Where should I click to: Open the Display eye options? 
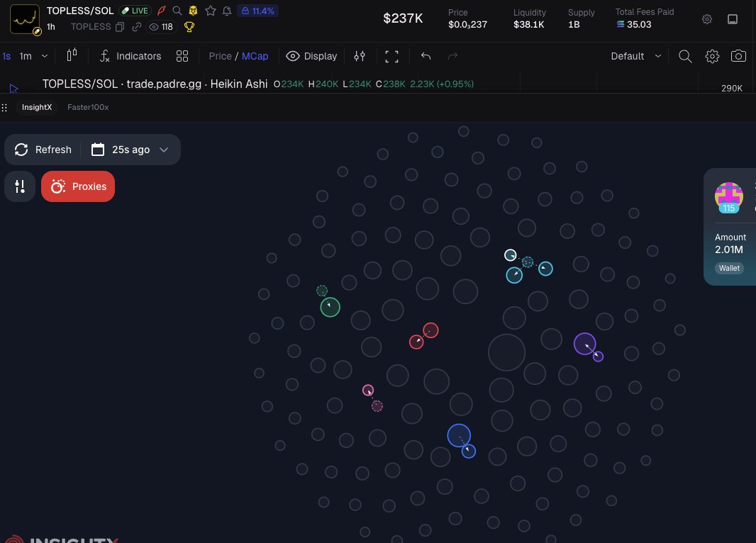(x=311, y=57)
